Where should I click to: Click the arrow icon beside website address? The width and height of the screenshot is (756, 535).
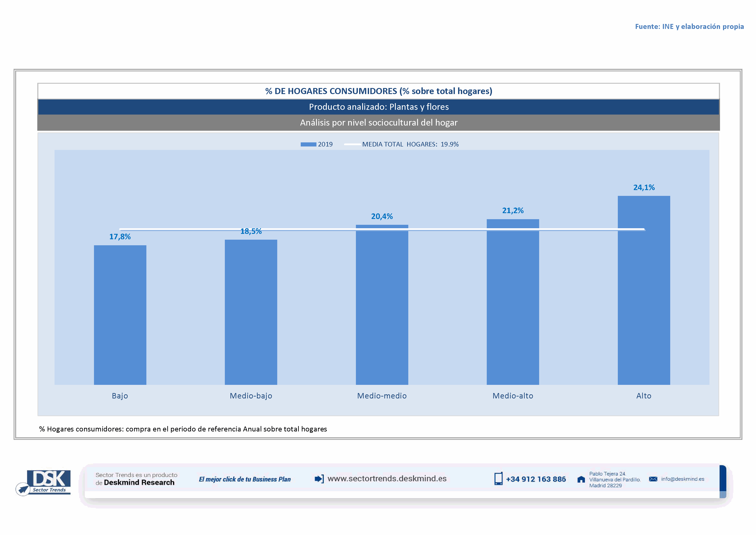tap(319, 479)
